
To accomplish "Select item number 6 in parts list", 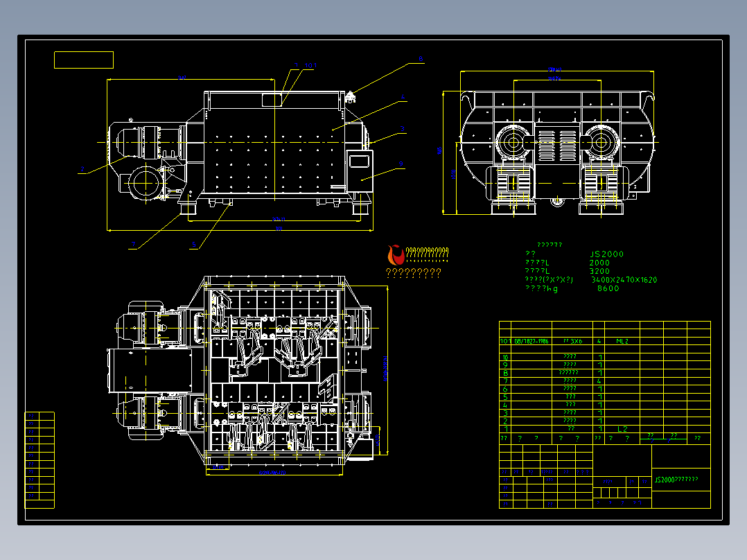I will [x=505, y=390].
